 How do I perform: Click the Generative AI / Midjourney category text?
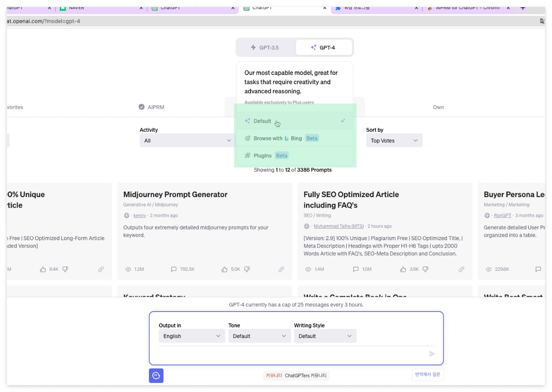[150, 205]
